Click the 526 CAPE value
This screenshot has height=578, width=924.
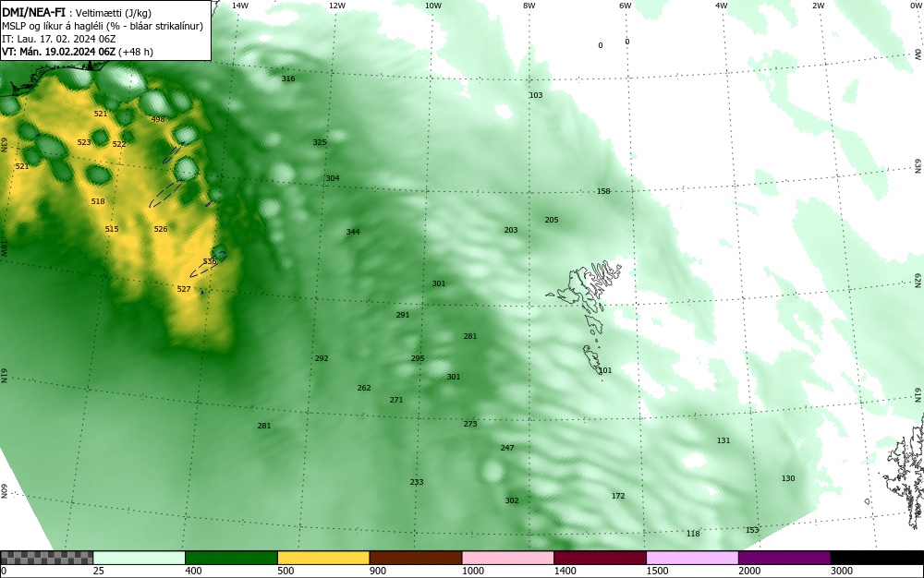pyautogui.click(x=161, y=229)
